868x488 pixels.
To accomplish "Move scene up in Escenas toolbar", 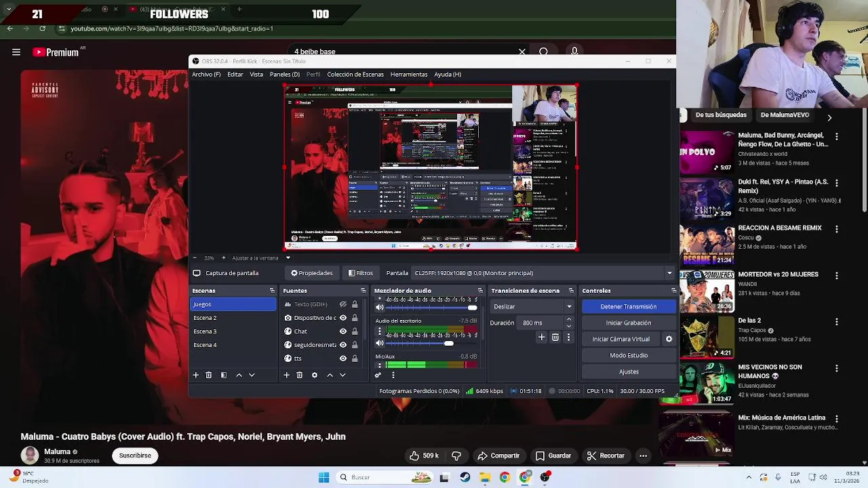I will pos(239,375).
